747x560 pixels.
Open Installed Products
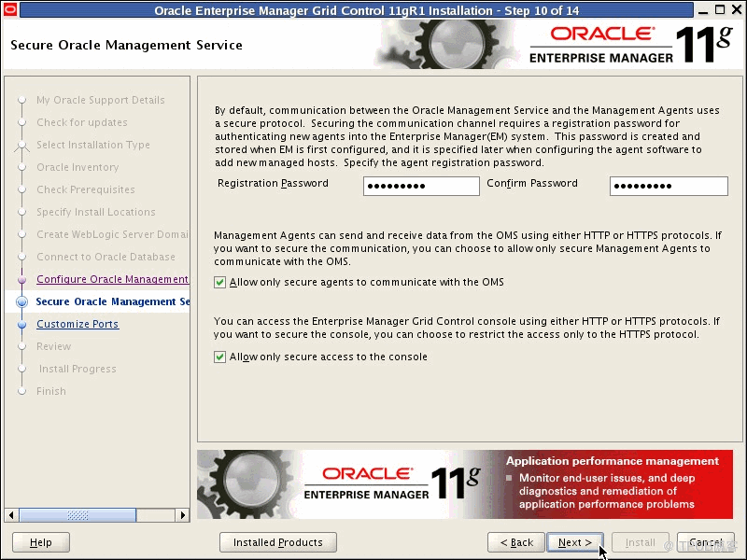pyautogui.click(x=277, y=542)
